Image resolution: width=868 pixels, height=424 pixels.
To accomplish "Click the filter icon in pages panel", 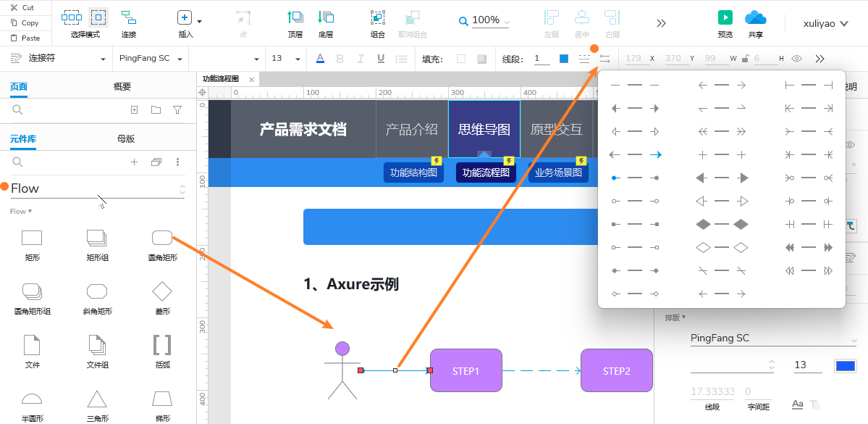I will 177,110.
